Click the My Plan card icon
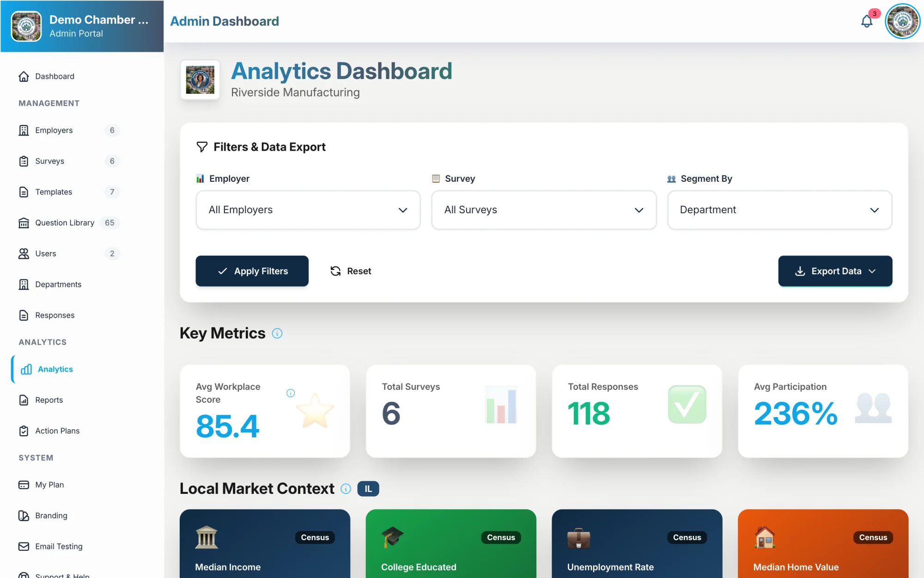Viewport: 924px width, 578px height. point(24,485)
